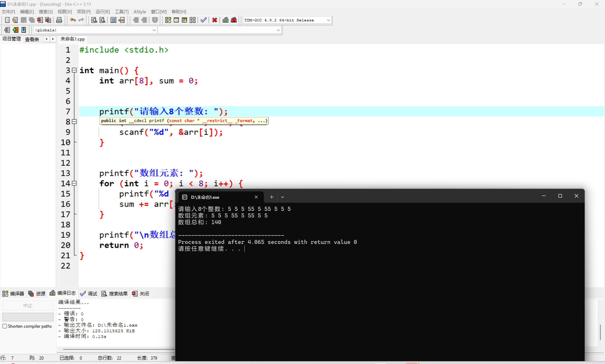Screen dimensions: 605x364
Task: Open the 运行[R] menu
Action: point(102,12)
